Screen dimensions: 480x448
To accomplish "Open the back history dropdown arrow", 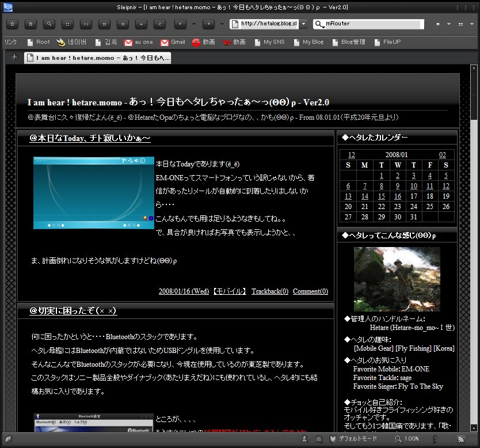I will 222,24.
